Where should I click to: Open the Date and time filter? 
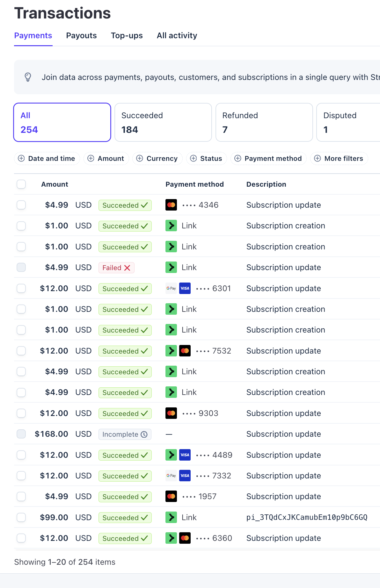pyautogui.click(x=47, y=158)
